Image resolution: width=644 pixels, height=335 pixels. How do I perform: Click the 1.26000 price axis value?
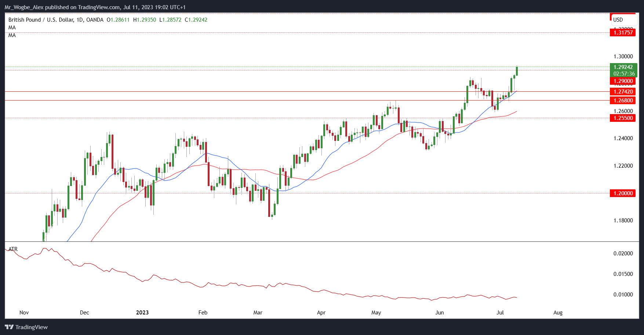[623, 111]
